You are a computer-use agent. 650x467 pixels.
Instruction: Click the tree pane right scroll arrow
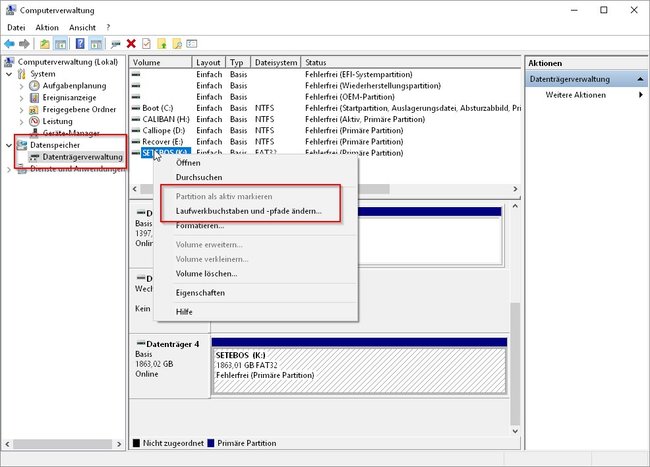pos(119,444)
